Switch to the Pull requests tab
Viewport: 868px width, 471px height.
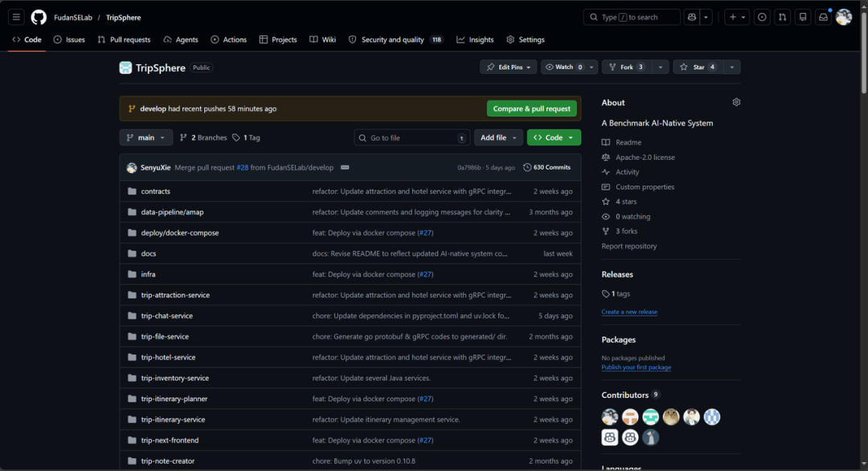coord(124,40)
